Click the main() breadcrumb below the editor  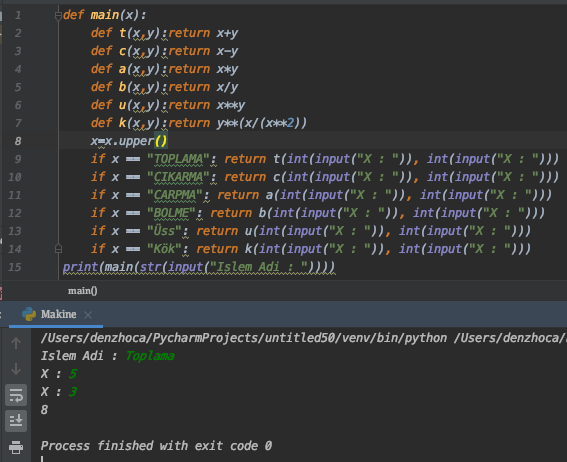coord(82,291)
